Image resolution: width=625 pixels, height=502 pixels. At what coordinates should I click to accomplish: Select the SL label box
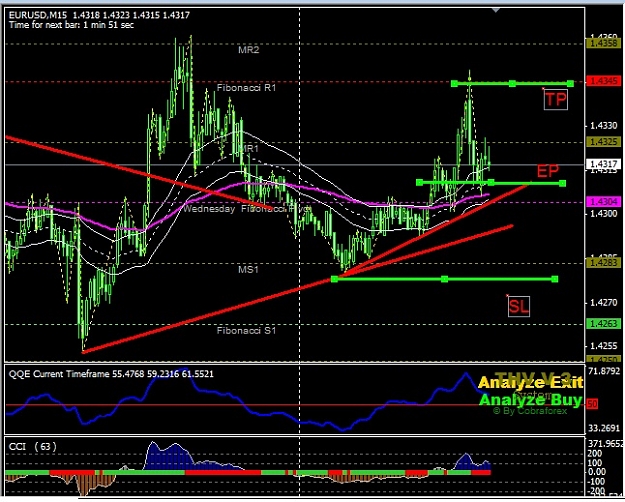(519, 307)
